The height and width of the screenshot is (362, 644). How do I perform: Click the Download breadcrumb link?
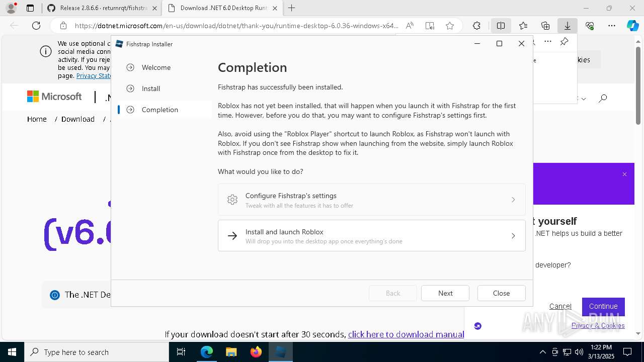[x=78, y=119]
